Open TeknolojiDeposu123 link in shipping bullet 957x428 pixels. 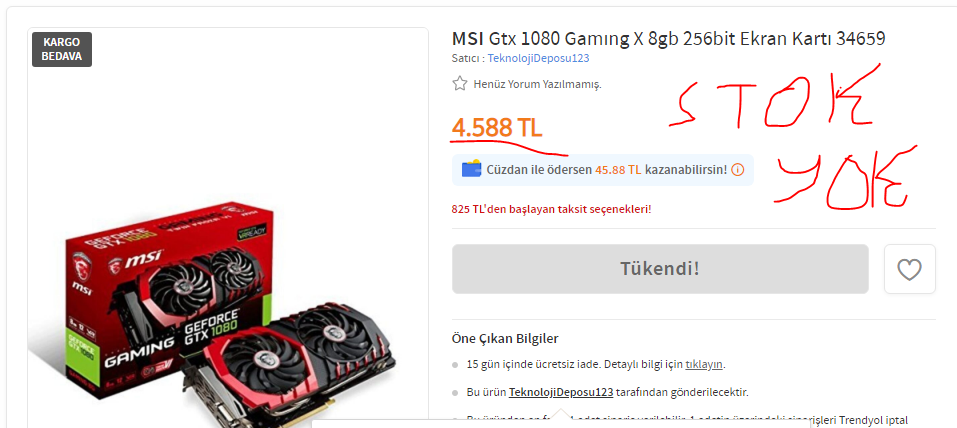click(x=561, y=392)
